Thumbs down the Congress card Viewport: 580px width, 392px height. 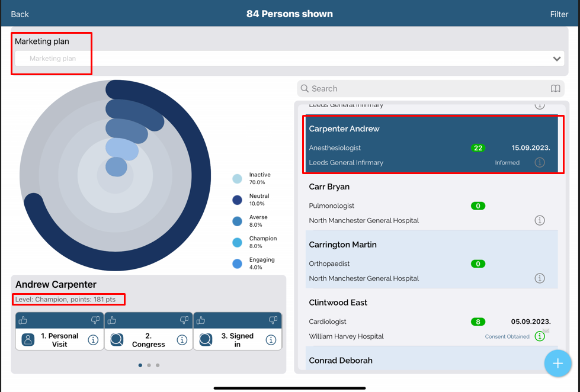tap(184, 320)
